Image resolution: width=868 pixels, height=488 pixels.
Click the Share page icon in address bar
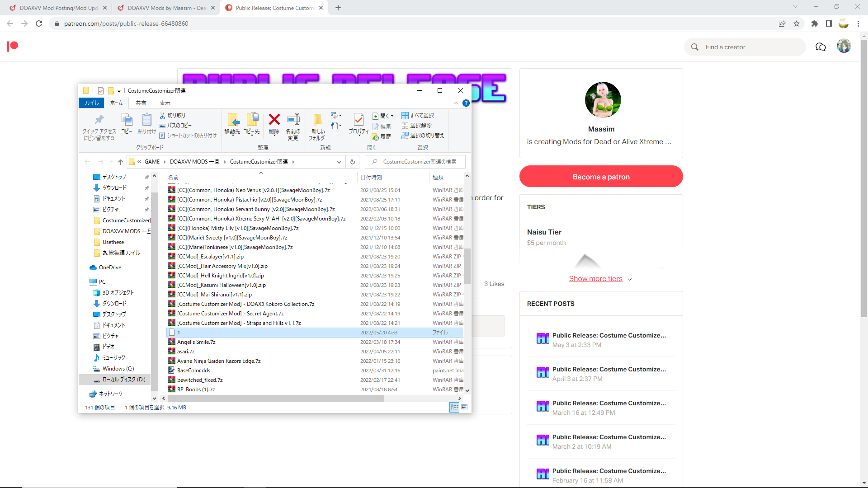(x=782, y=23)
